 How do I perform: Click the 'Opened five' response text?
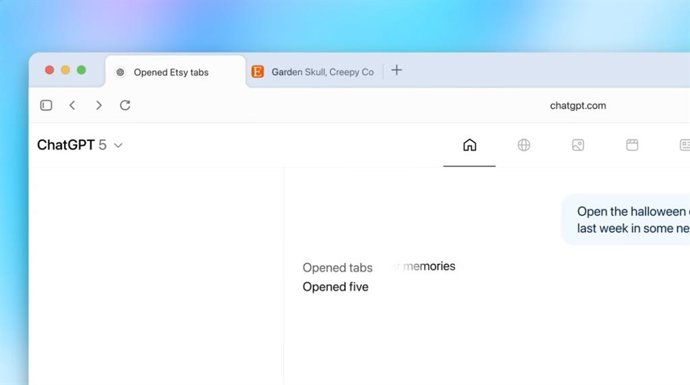point(335,287)
